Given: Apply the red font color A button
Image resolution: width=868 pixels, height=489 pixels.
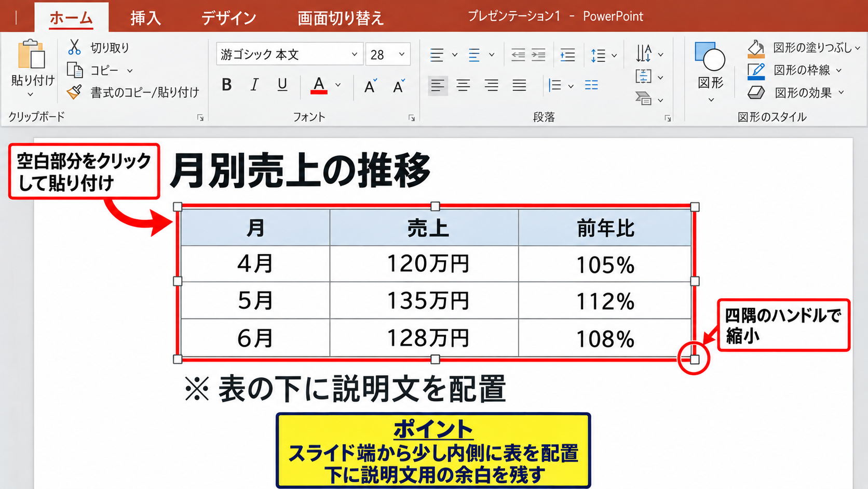Looking at the screenshot, I should (x=319, y=85).
